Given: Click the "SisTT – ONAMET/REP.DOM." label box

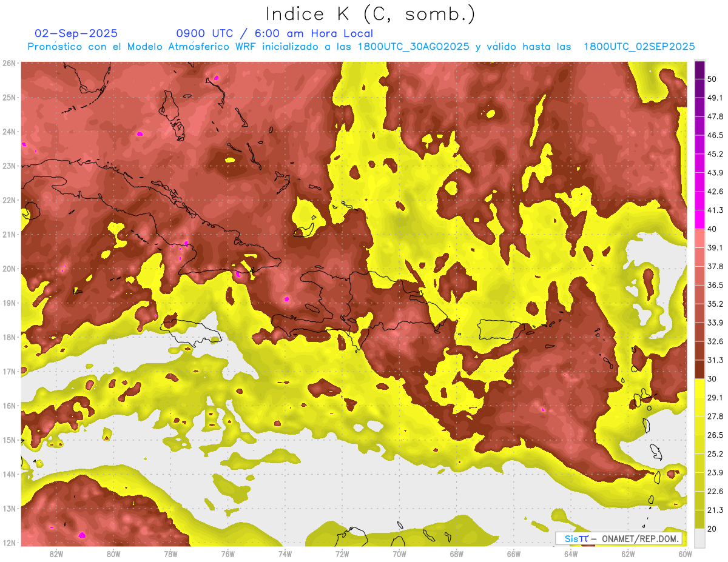Looking at the screenshot, I should pyautogui.click(x=619, y=538).
